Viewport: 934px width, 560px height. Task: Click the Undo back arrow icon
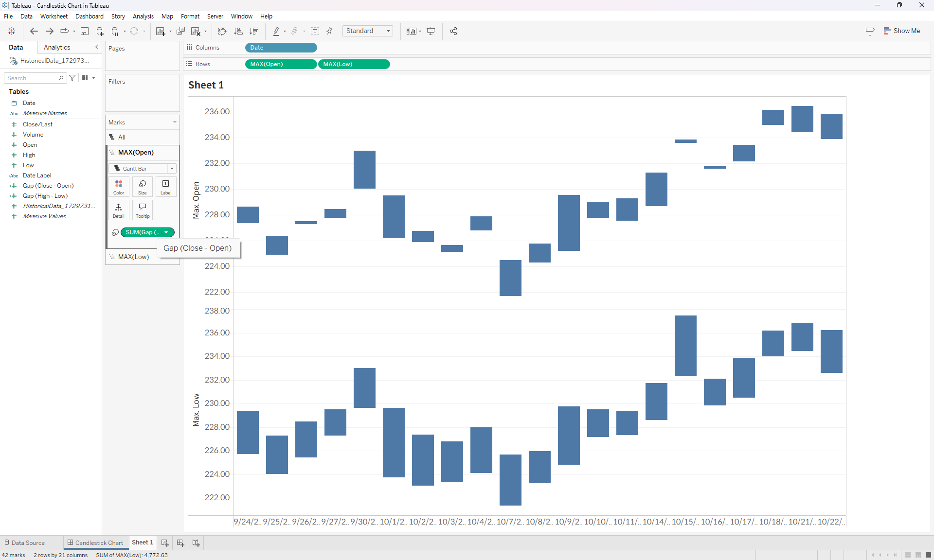coord(34,31)
